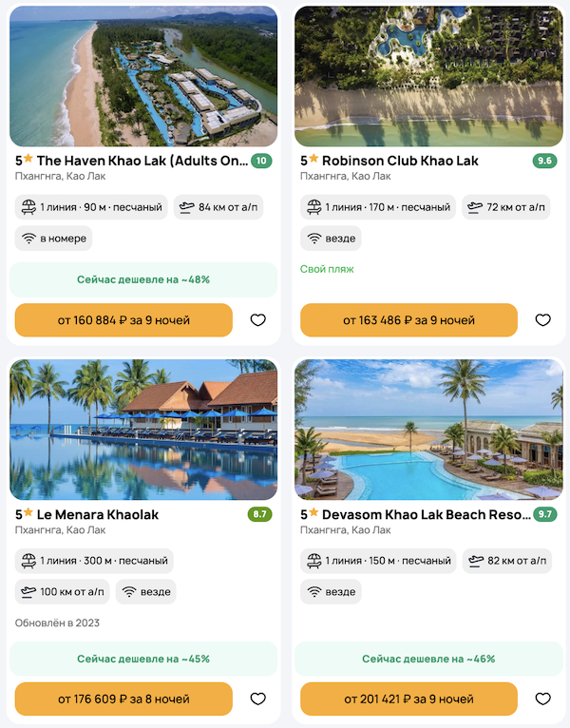Click Wi-Fi icon labeled 'в номере'
This screenshot has width=570, height=728.
click(28, 239)
